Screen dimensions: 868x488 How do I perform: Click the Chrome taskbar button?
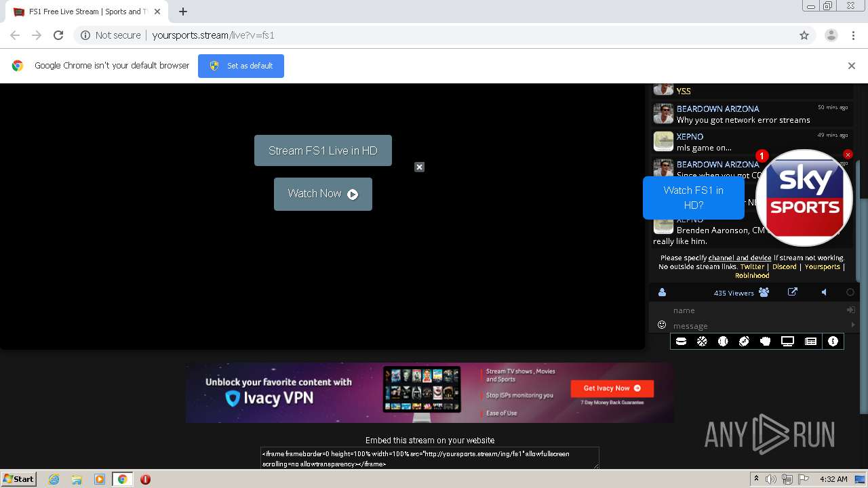(122, 479)
